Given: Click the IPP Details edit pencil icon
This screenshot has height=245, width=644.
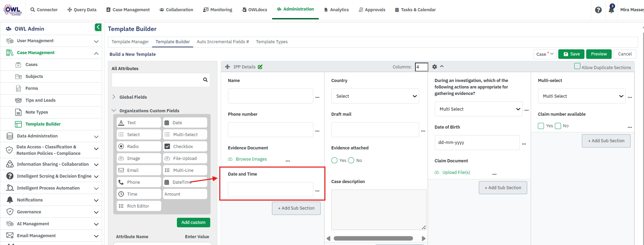Looking at the screenshot, I should [x=260, y=67].
